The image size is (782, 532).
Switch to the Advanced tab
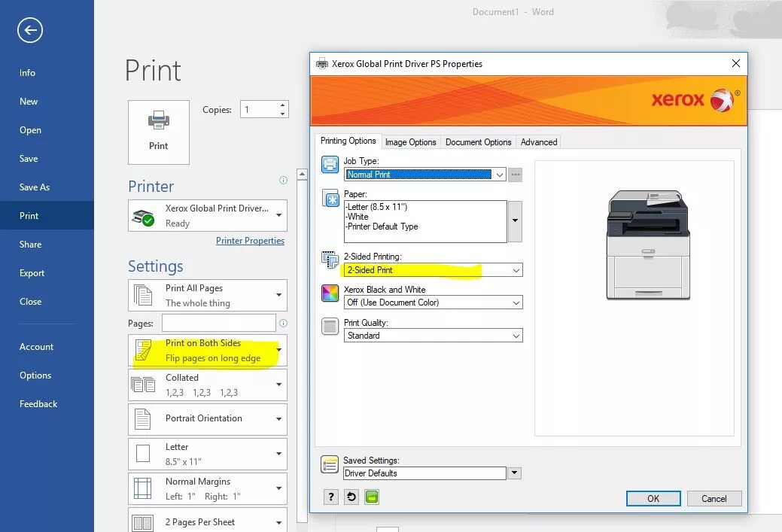coord(539,142)
